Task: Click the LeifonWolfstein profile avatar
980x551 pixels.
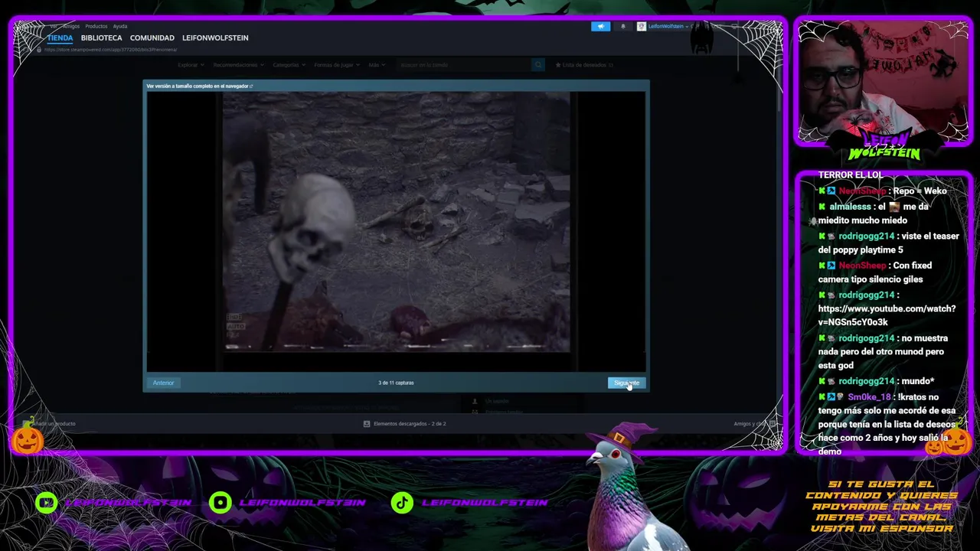Action: click(641, 26)
